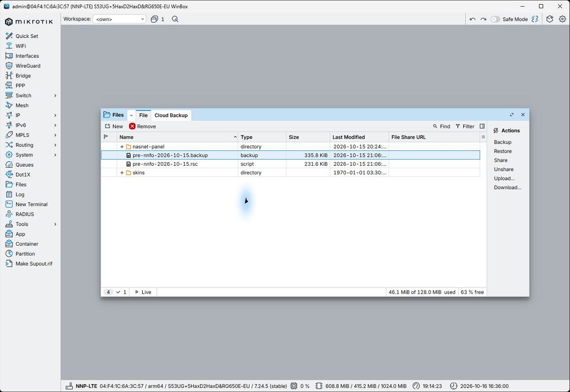Close the Files window
570x392 pixels.
tap(523, 115)
